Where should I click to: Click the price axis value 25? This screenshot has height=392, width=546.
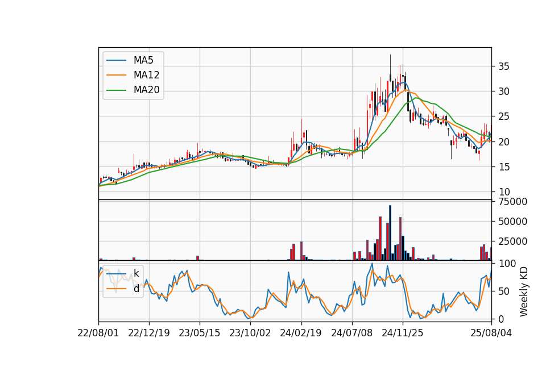504,116
